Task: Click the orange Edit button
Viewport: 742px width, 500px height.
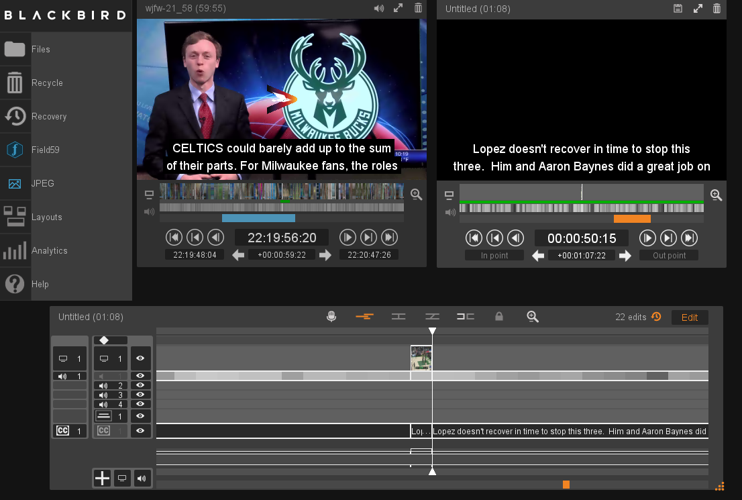Action: [689, 317]
